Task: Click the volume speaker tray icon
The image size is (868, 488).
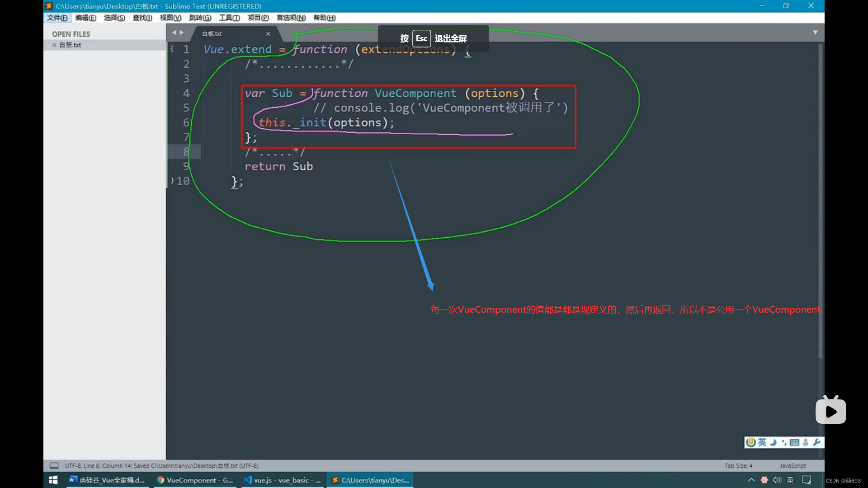Action: click(777, 480)
